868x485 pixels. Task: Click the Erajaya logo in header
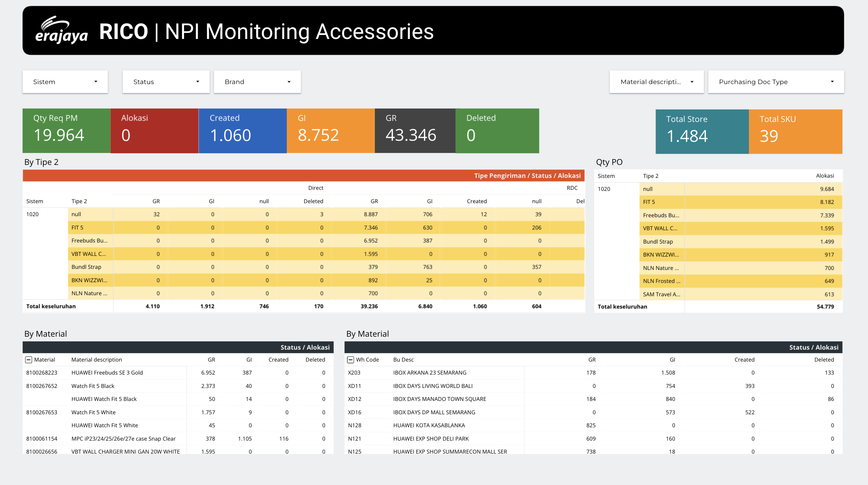pos(61,30)
